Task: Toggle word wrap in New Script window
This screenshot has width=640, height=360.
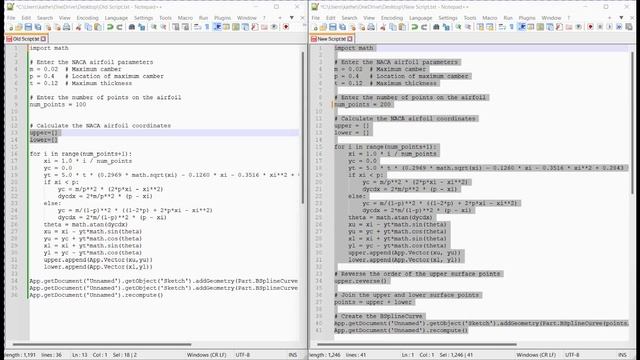Action: 502,27
